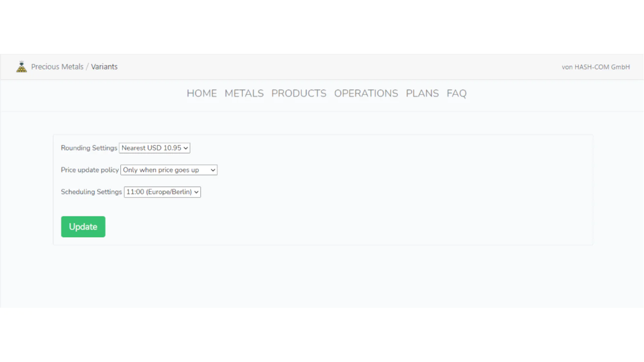Click the Precious Metals gold pile logo
The height and width of the screenshot is (362, 644).
tap(21, 67)
